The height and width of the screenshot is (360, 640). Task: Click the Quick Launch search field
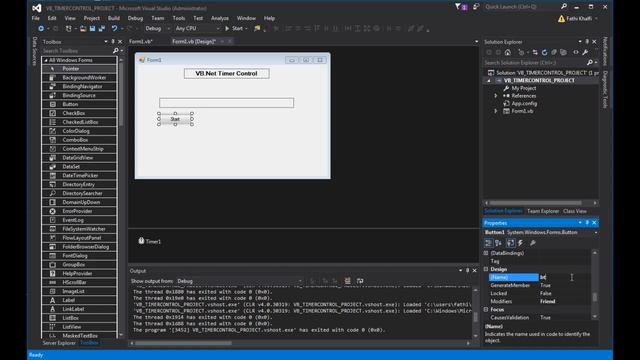pos(522,7)
